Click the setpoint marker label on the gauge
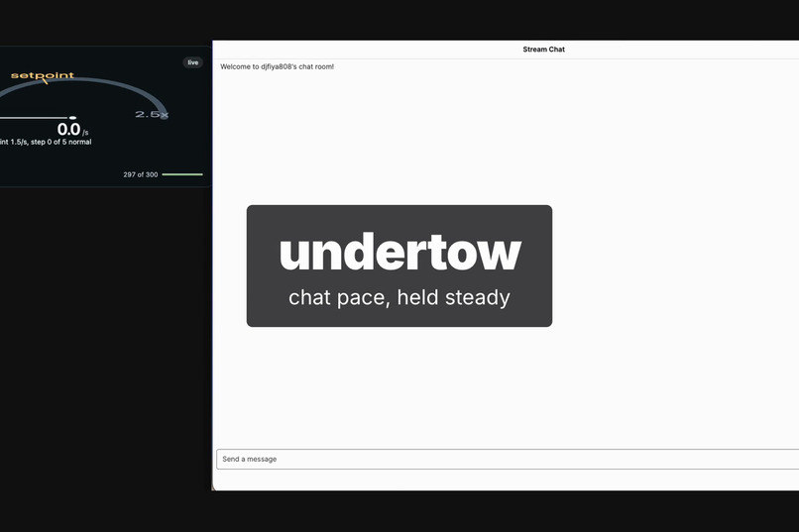Viewport: 799px width, 532px height. click(43, 75)
